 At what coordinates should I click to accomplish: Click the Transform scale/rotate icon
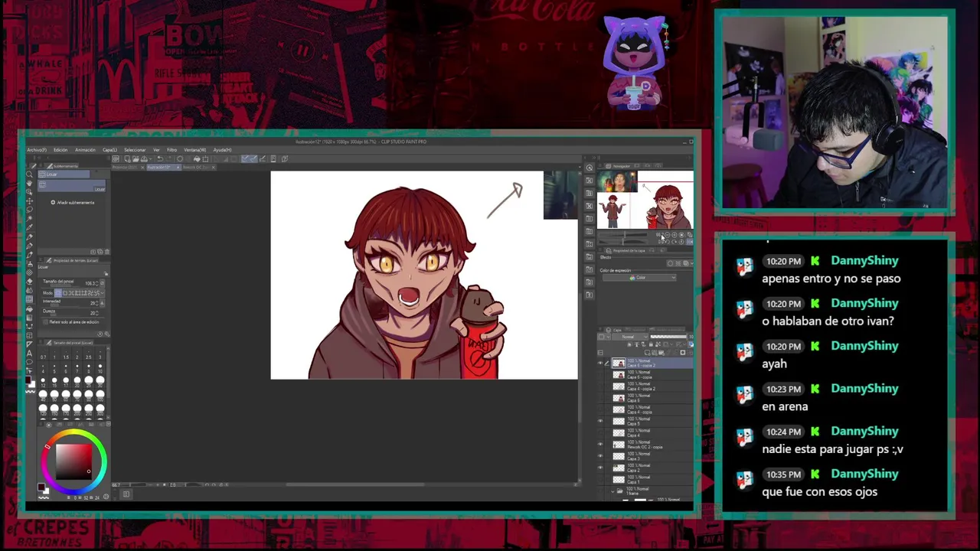[x=205, y=158]
